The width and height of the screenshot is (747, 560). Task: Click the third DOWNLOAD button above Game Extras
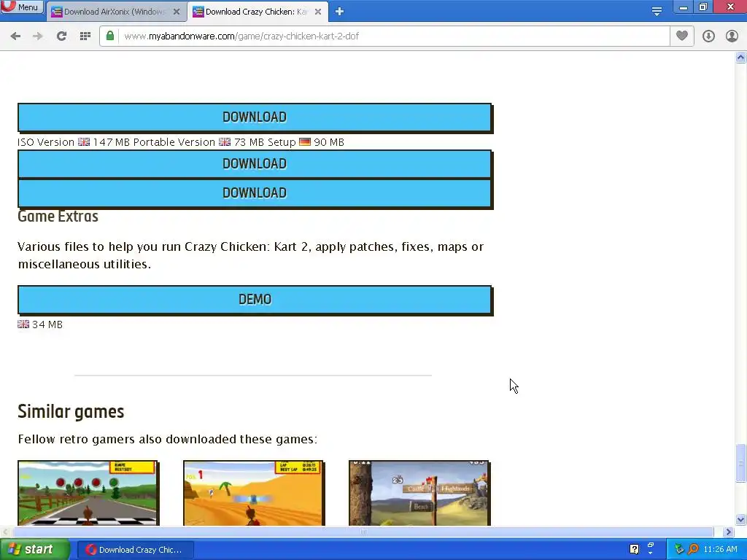[255, 193]
